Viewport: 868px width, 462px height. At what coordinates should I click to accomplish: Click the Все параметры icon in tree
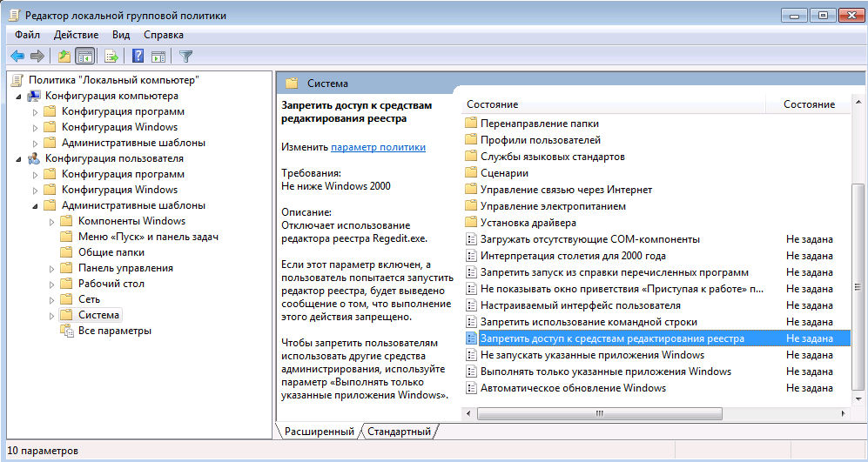(66, 331)
